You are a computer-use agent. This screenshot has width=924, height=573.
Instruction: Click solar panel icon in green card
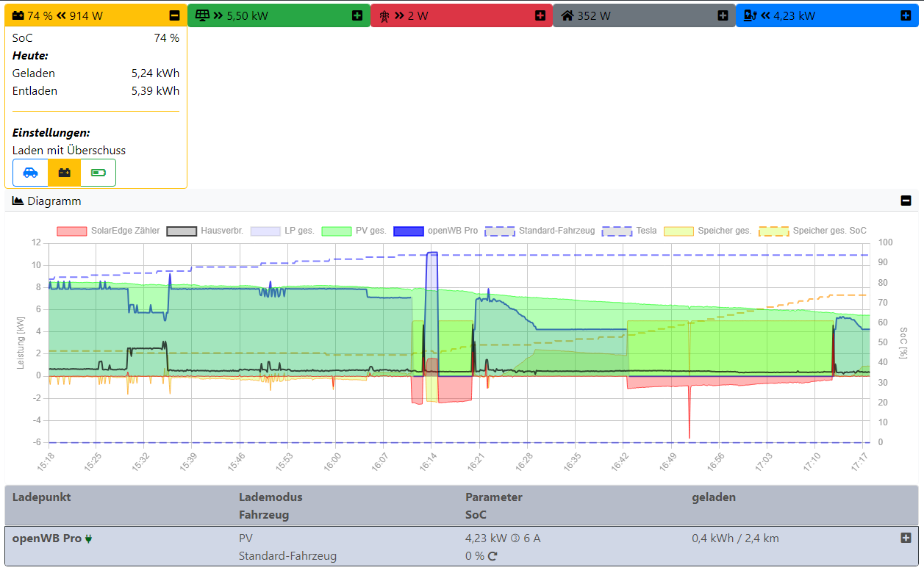coord(201,15)
